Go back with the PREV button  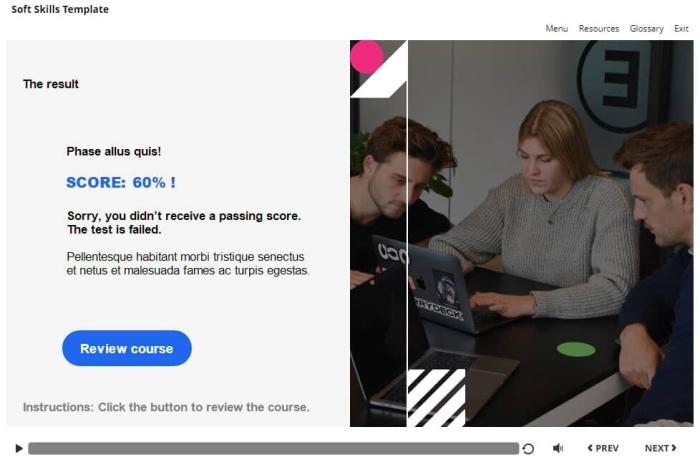[603, 448]
